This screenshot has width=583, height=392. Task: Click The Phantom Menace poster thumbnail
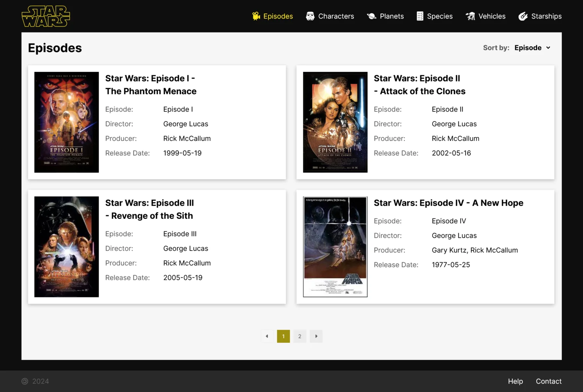tap(66, 122)
